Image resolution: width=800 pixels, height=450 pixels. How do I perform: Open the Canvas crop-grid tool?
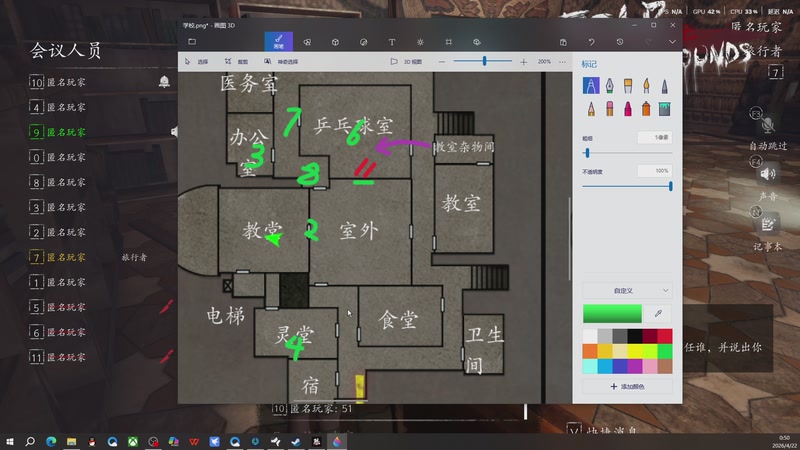click(x=448, y=42)
